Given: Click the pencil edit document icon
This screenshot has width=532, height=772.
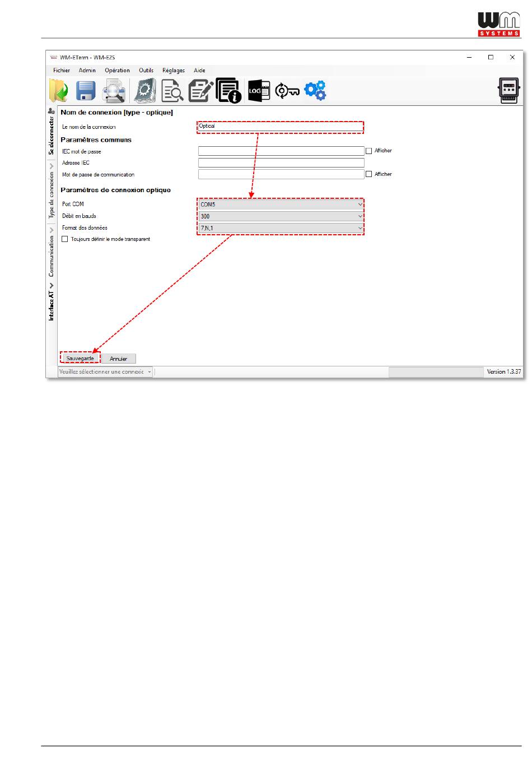Looking at the screenshot, I should pos(200,90).
